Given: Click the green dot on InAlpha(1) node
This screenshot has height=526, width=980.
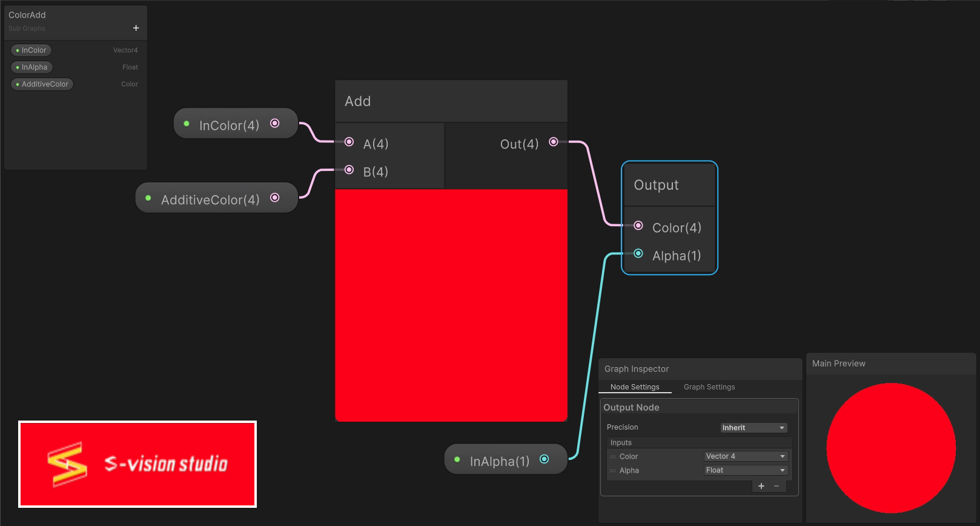Looking at the screenshot, I should click(457, 459).
